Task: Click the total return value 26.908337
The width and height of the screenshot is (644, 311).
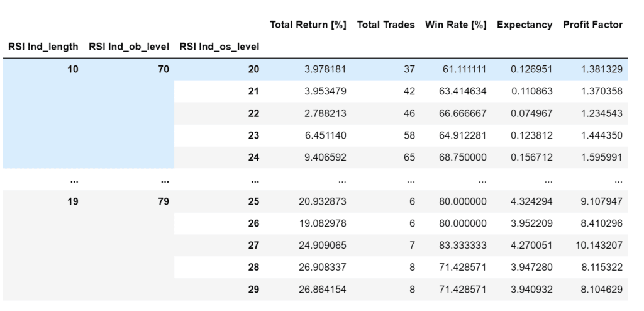Action: (321, 268)
